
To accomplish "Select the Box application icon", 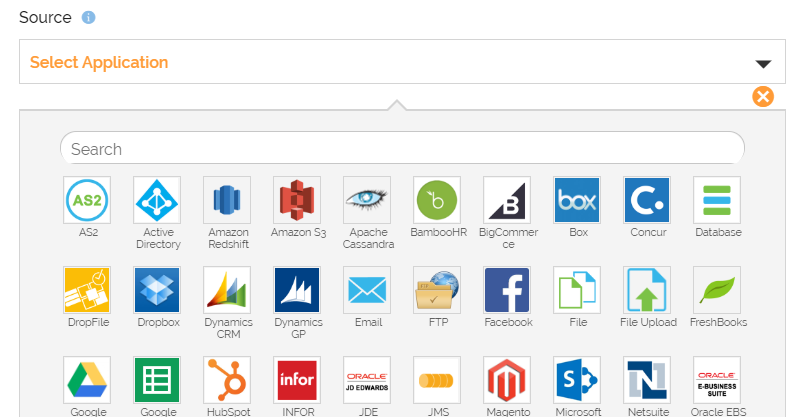I will point(577,200).
